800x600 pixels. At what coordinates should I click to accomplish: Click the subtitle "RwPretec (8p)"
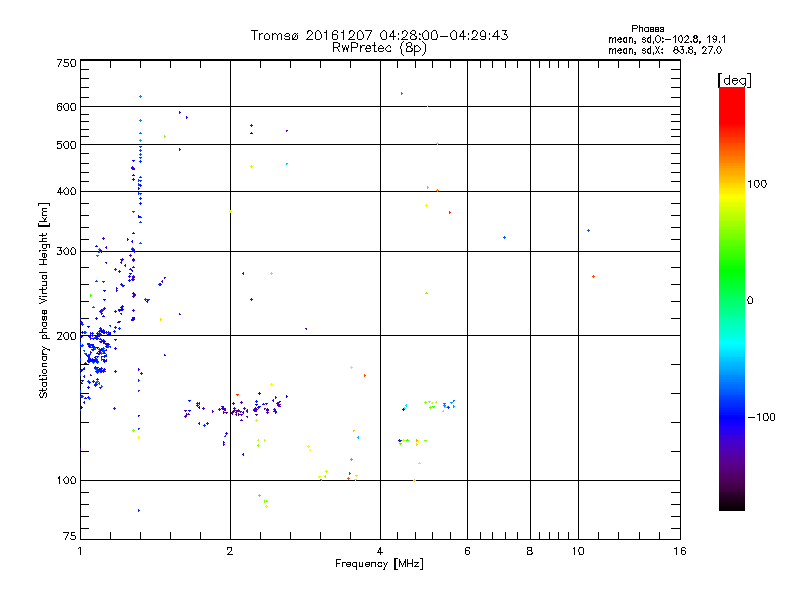(379, 48)
